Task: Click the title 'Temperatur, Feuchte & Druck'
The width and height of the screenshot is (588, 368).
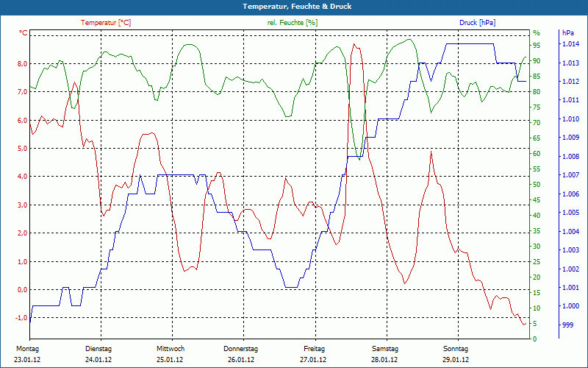Action: [297, 7]
